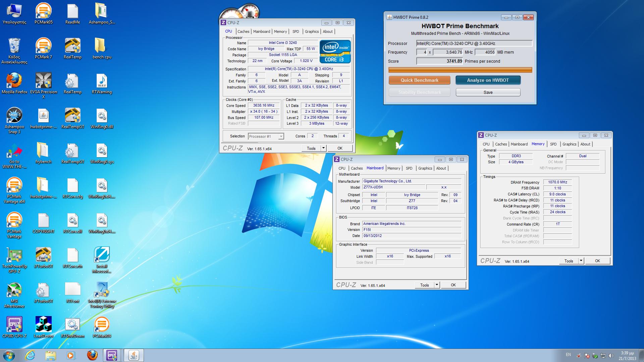
Task: Expand Tools dropdown arrow in Mainboard window
Action: pos(437,285)
